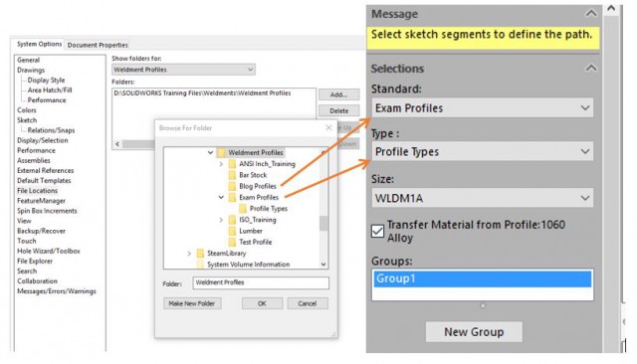Click the Add... button

click(x=338, y=94)
